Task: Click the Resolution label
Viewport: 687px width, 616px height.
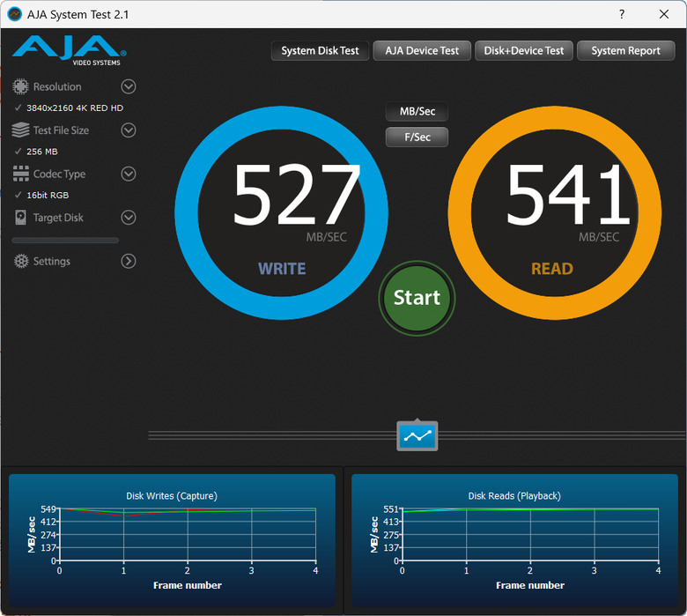Action: 57,87
